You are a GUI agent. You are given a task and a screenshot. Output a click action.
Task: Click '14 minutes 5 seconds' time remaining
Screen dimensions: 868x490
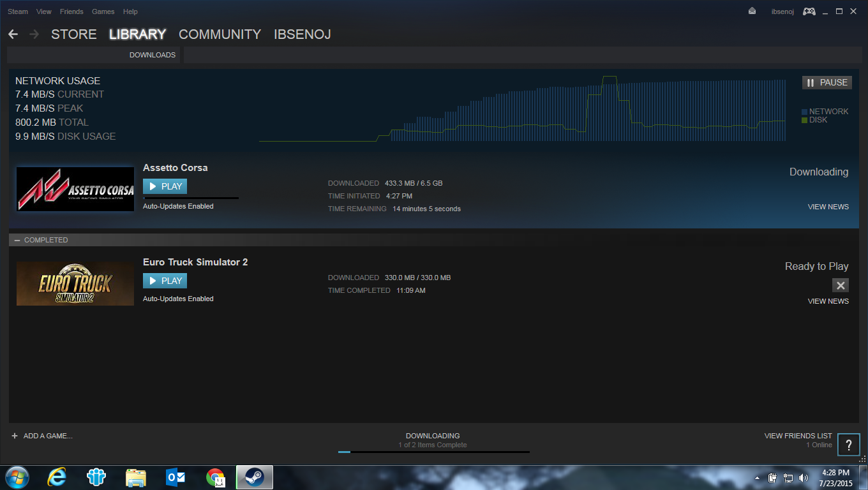(426, 209)
